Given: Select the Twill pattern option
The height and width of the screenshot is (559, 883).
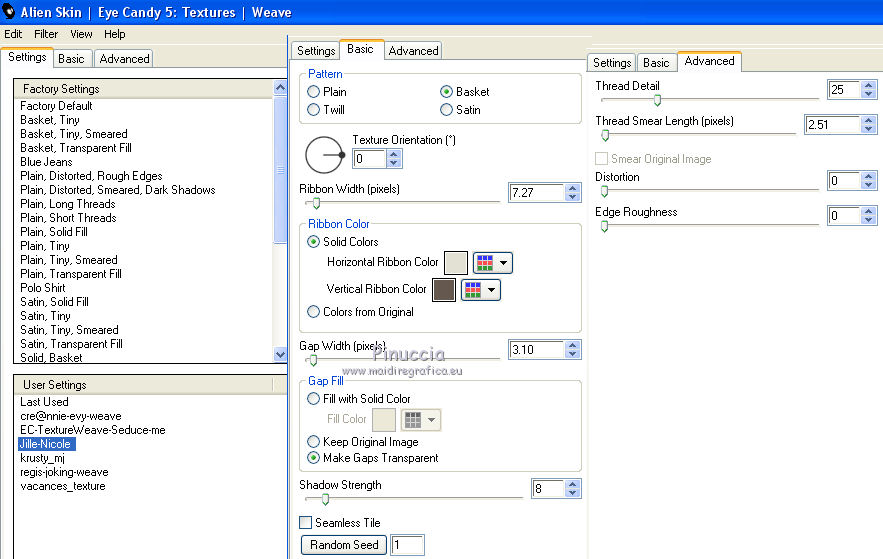Looking at the screenshot, I should click(x=314, y=110).
